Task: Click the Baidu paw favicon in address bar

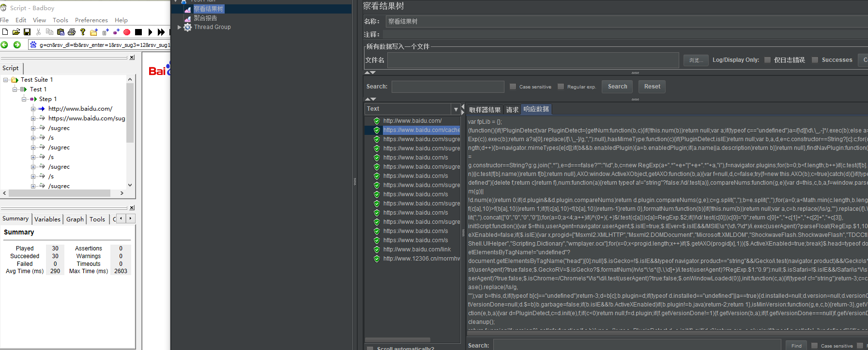Action: (33, 44)
